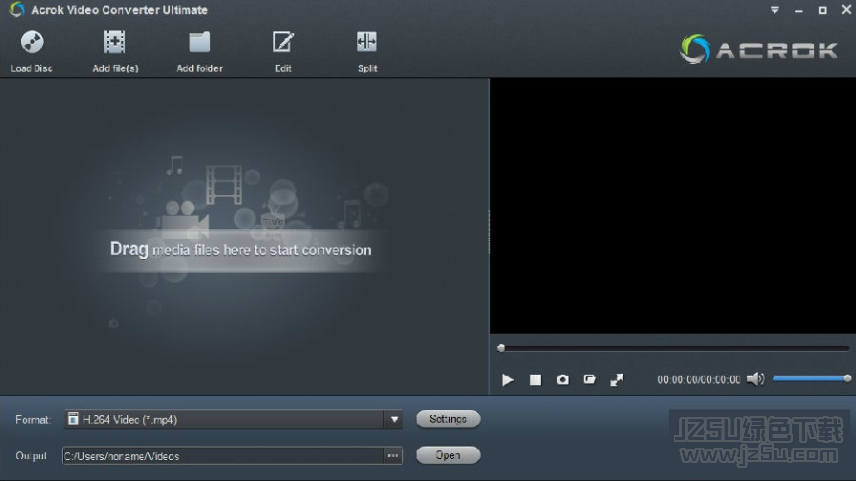The height and width of the screenshot is (481, 856).
Task: Click the output path C:/Users/noname/Videos field
Action: point(223,456)
